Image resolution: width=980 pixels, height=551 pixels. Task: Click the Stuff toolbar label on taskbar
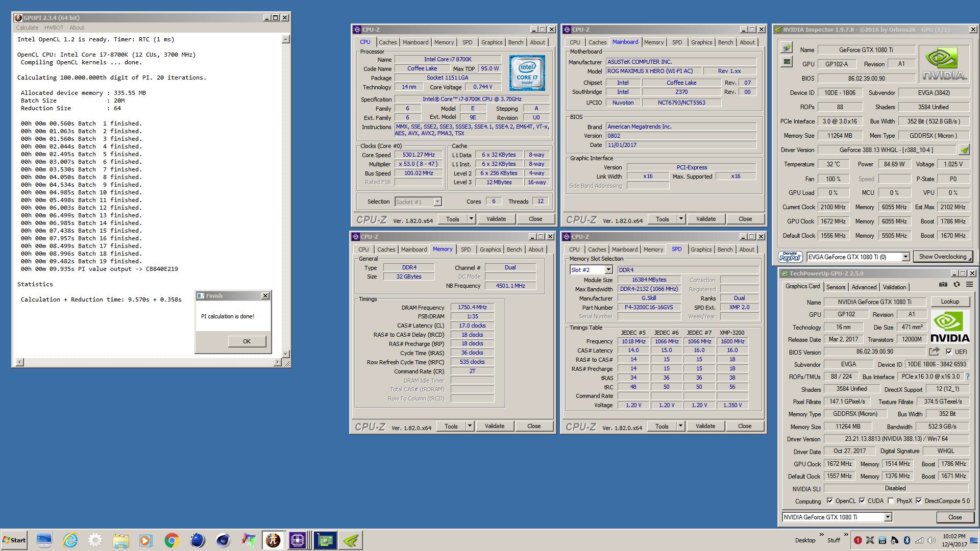834,540
